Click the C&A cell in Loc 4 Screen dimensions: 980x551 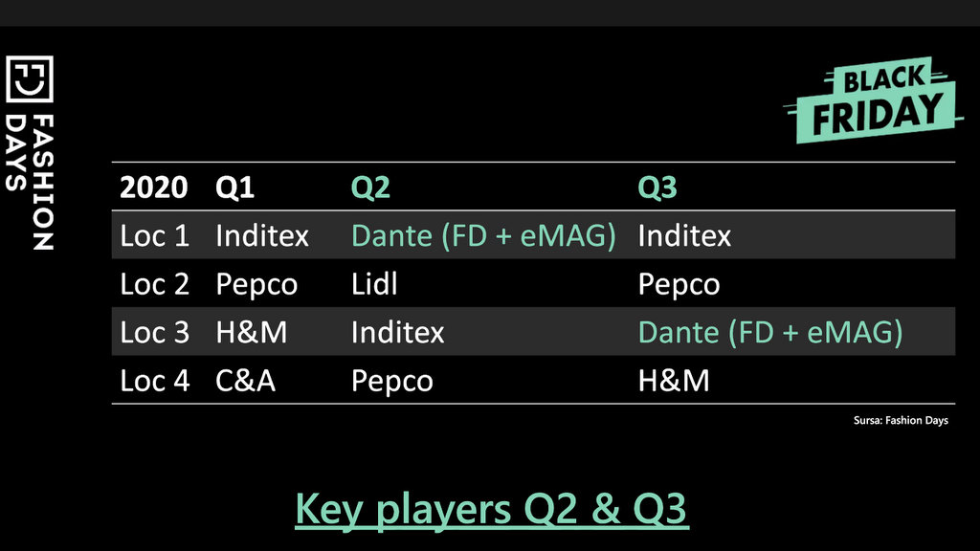(x=246, y=381)
